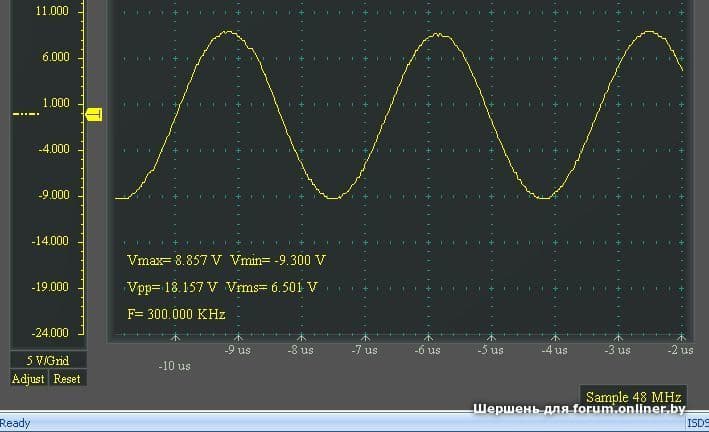Viewport: 709px width, 432px height.
Task: Click the yellow dash-dot trigger line indicator
Action: [x=26, y=115]
